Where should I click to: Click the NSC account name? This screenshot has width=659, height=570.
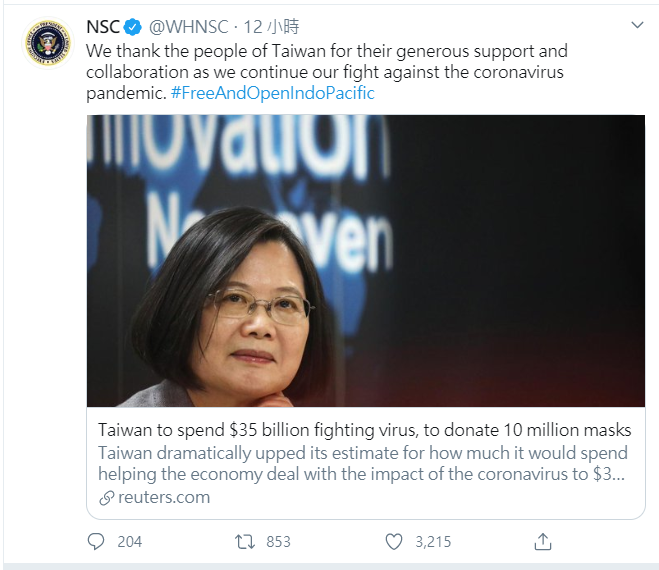click(x=103, y=27)
